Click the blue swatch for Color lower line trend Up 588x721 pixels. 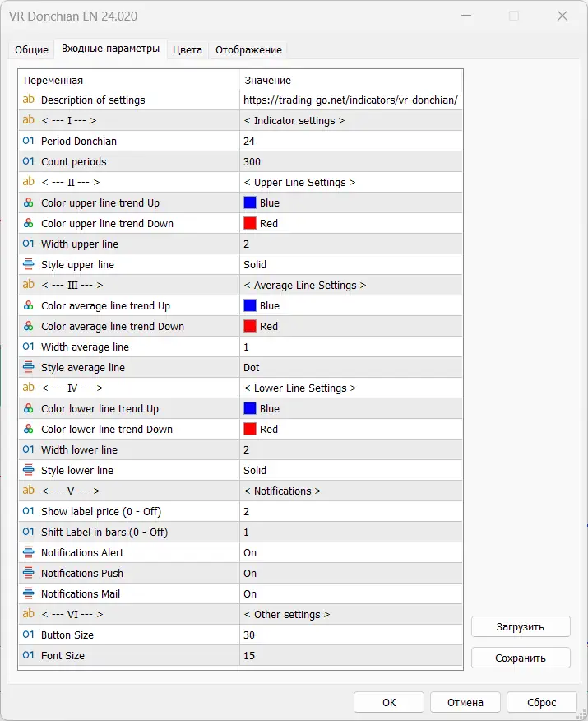coord(249,408)
